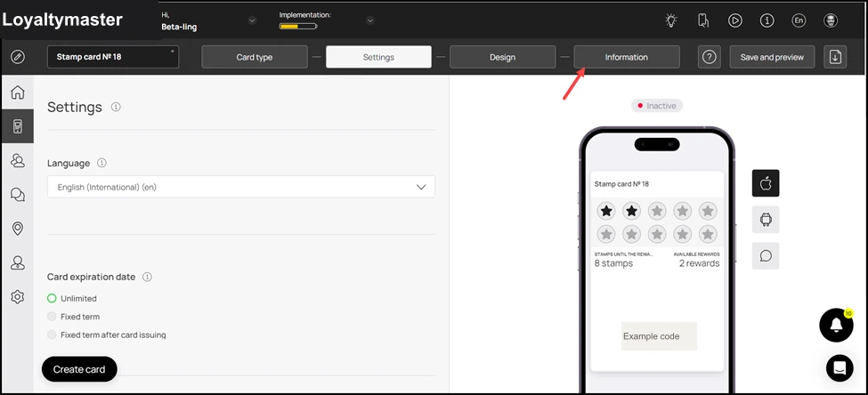This screenshot has height=395, width=868.
Task: Switch to the Settings step tab
Action: coord(378,57)
